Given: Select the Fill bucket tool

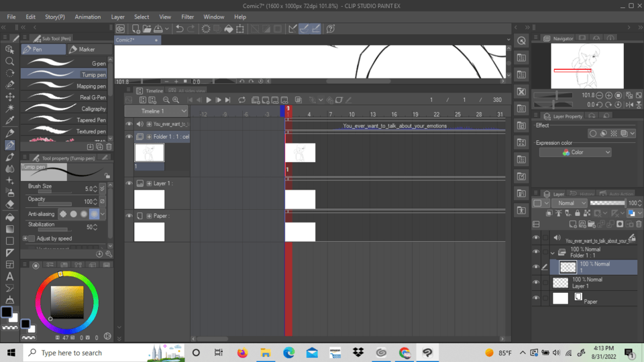Looking at the screenshot, I should [x=9, y=217].
